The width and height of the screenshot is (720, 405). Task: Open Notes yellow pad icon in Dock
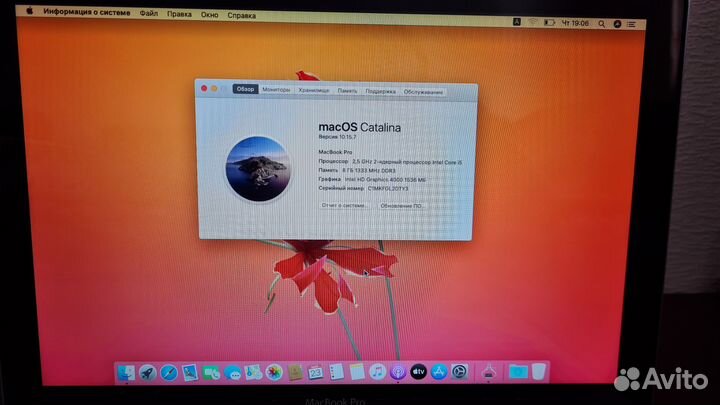point(357,372)
